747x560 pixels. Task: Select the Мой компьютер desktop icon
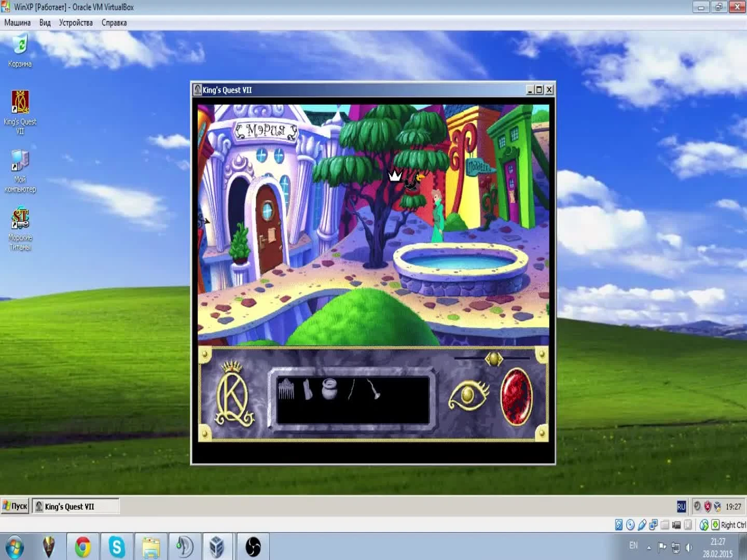[x=20, y=171]
